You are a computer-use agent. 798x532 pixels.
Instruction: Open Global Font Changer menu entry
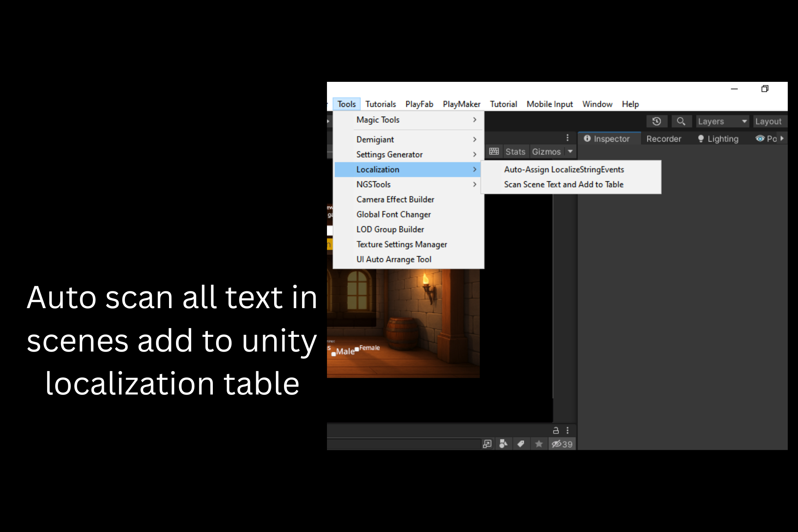[393, 214]
